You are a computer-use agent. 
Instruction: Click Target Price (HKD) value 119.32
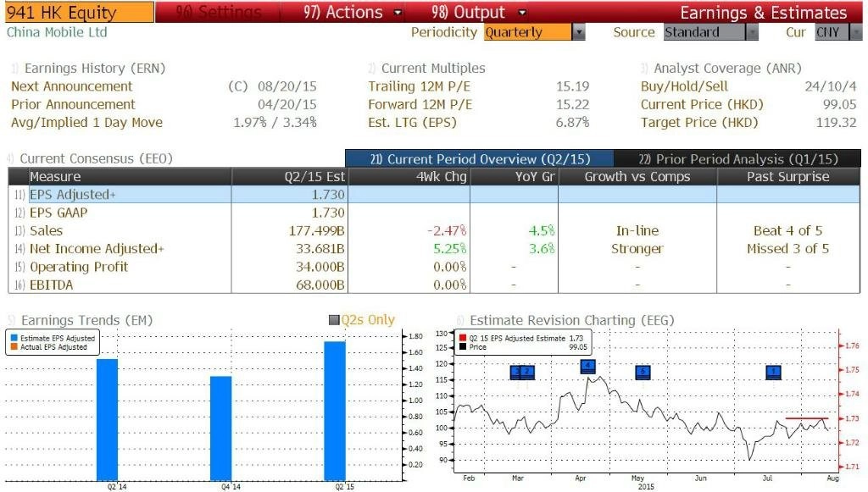(836, 122)
